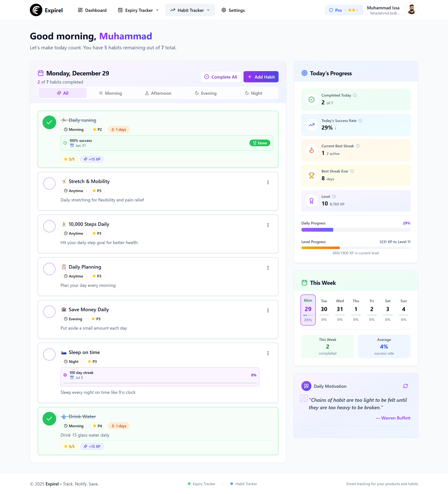Expand the Habit Tracker dropdown menu

190,10
